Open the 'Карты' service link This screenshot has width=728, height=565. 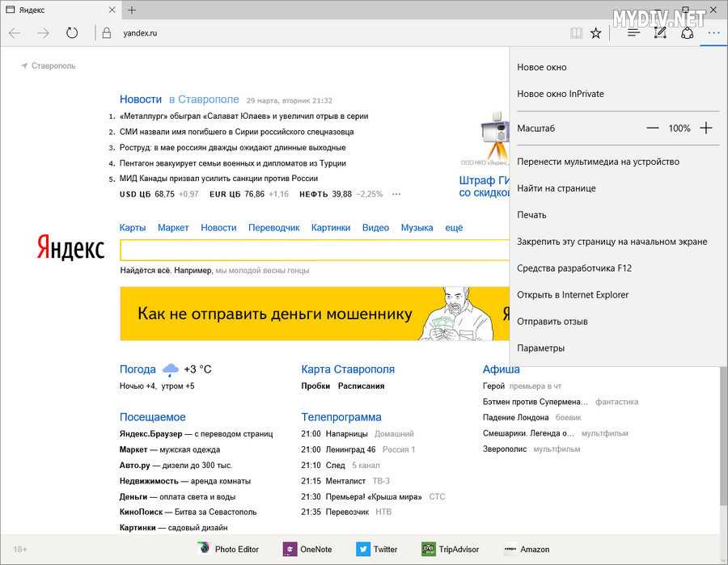tap(133, 228)
